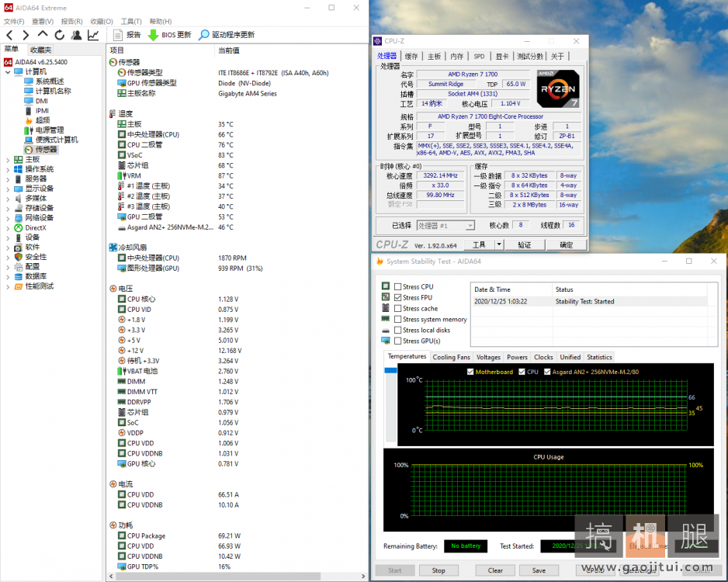Click the 驱动程序更新 toolbar button

point(227,35)
